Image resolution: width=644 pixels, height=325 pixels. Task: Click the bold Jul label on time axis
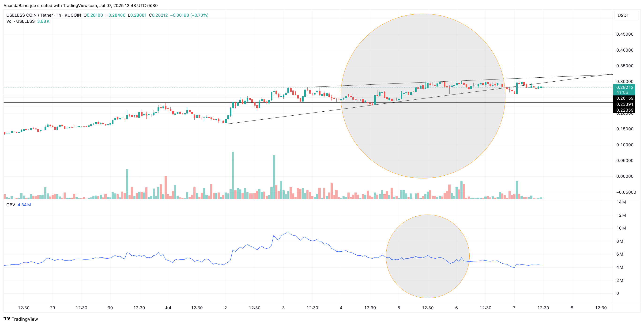[168, 308]
